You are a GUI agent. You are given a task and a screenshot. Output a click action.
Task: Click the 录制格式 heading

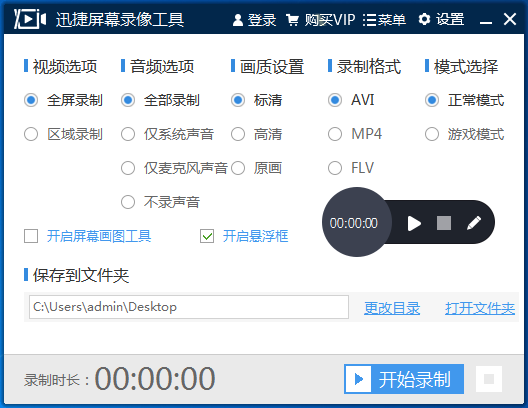point(369,66)
